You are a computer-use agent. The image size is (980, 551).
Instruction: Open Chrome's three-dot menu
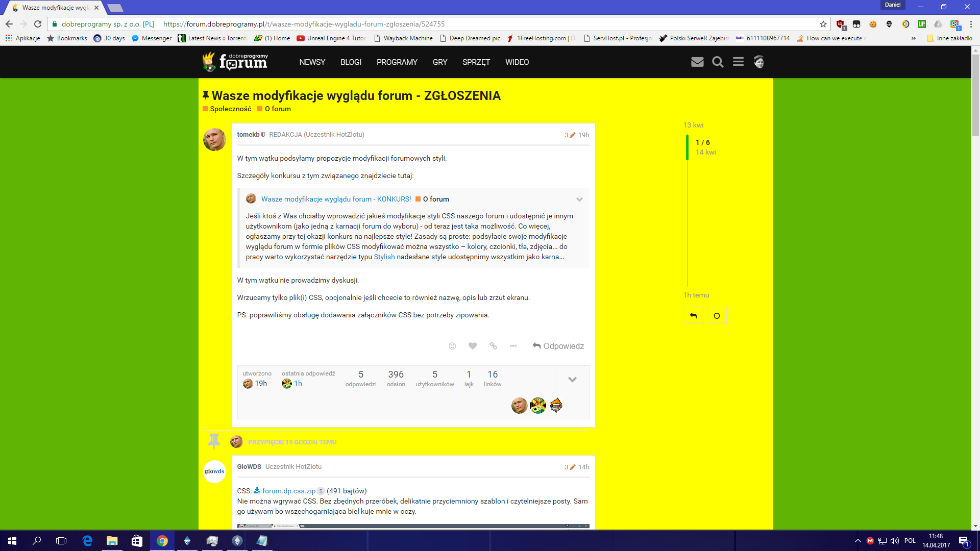click(x=971, y=24)
